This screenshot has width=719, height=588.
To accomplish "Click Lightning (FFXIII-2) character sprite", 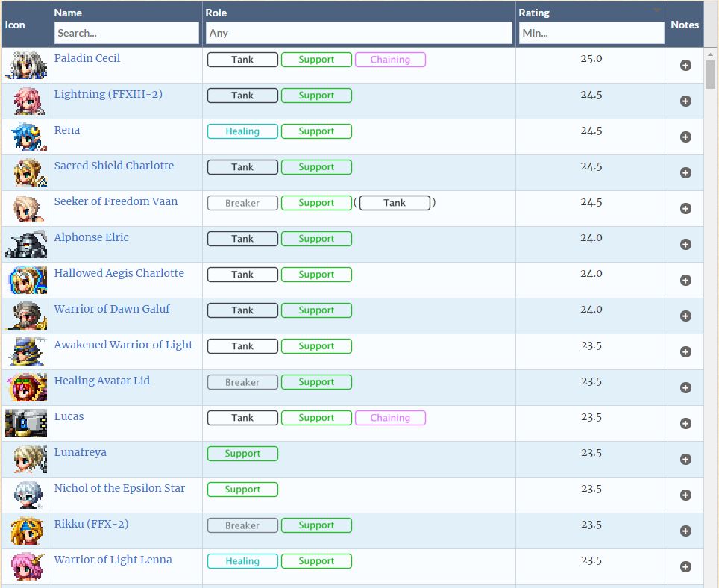I will pyautogui.click(x=28, y=101).
